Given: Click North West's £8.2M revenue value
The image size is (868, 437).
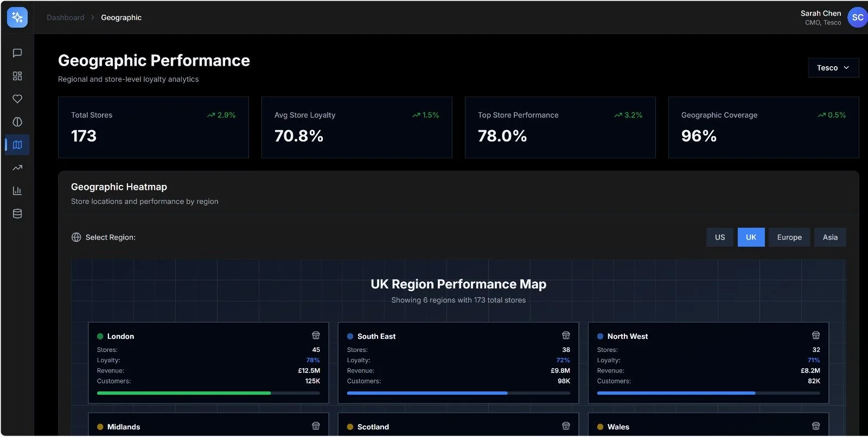Looking at the screenshot, I should click(x=810, y=371).
